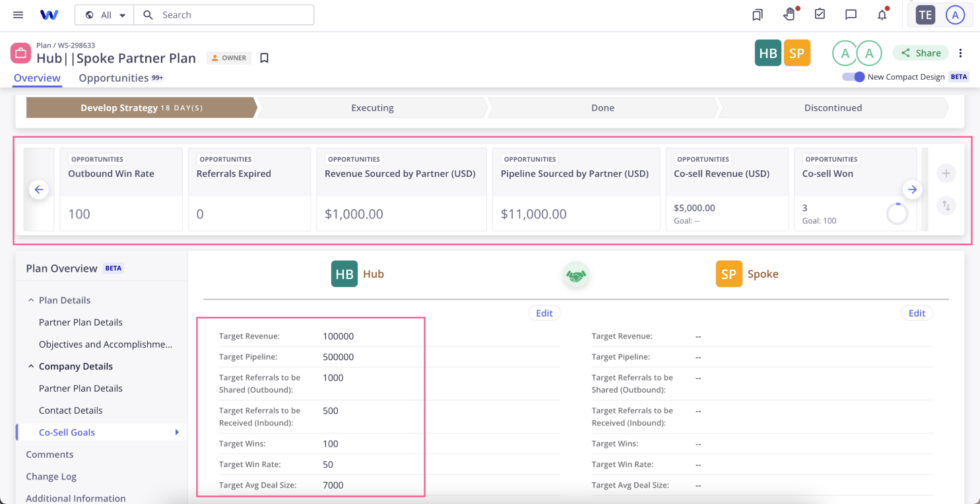Select the Executing stage in progress bar
980x504 pixels.
(372, 108)
